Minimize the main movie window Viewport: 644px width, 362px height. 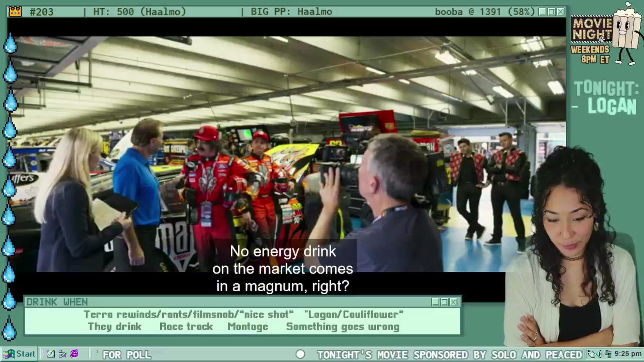(542, 12)
